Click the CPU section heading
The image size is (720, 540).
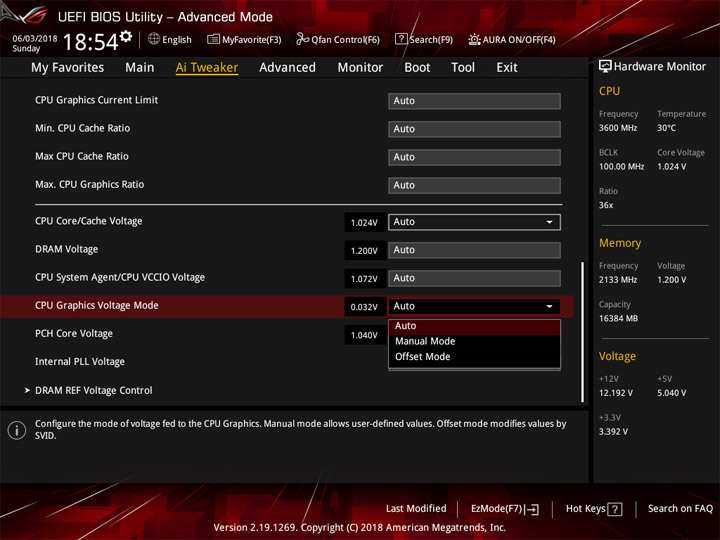pos(609,91)
